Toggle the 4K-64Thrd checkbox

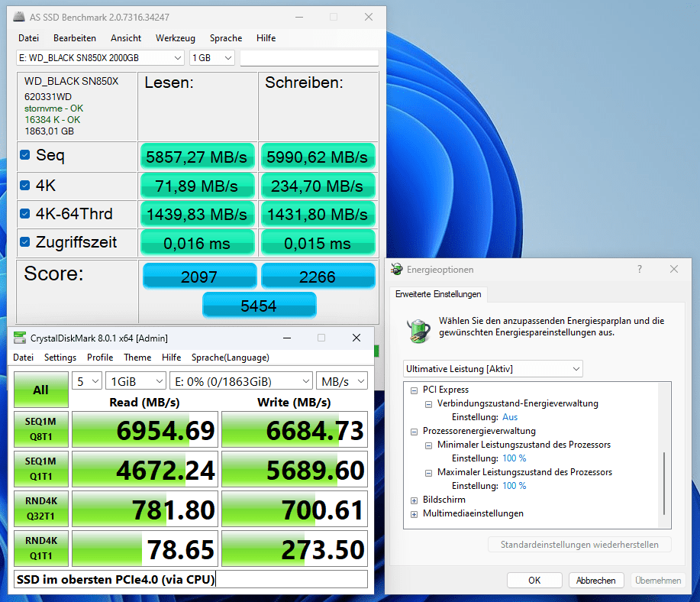(x=25, y=214)
